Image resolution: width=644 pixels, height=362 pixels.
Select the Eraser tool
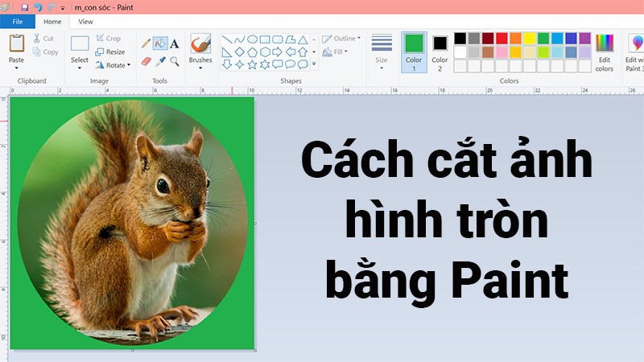click(146, 62)
